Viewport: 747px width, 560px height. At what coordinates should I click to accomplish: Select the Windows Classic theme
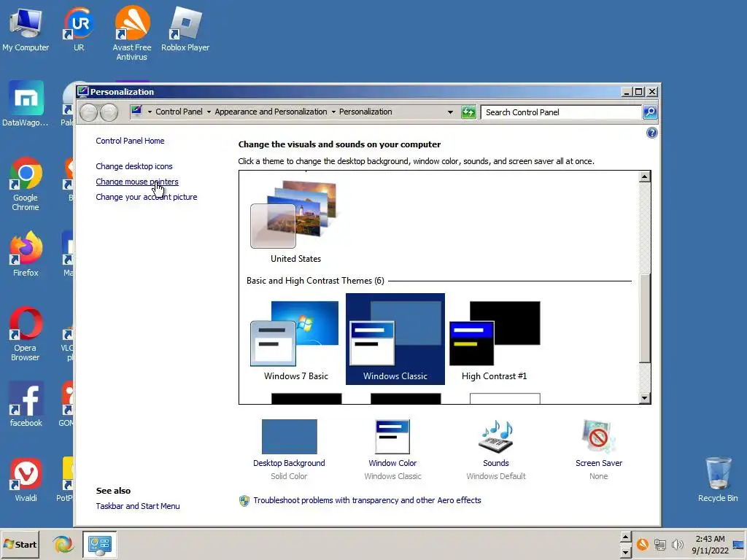click(395, 339)
